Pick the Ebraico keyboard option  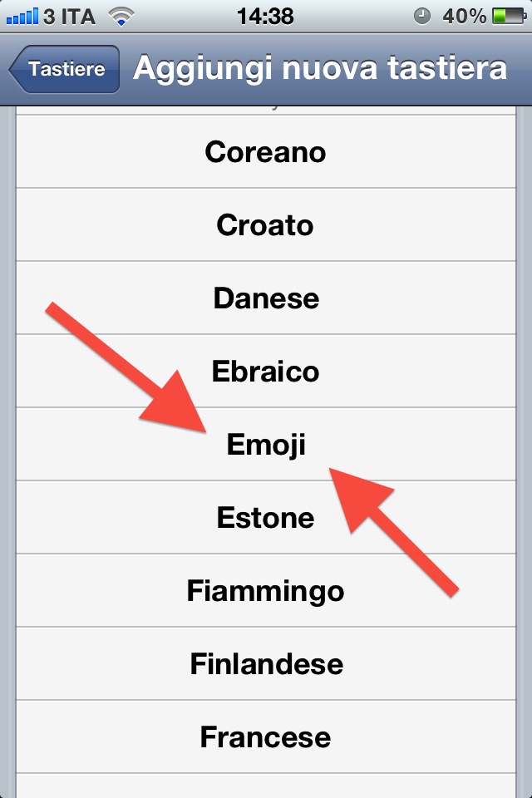tap(265, 372)
